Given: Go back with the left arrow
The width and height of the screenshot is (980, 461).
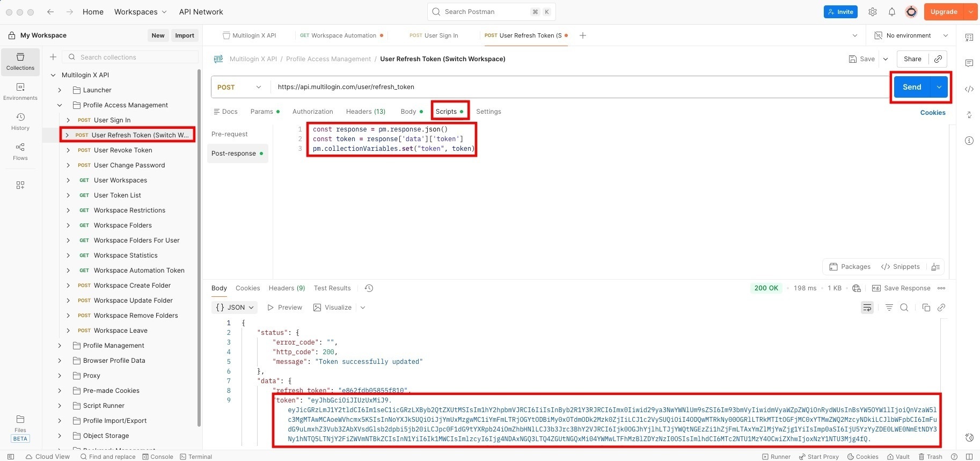Looking at the screenshot, I should pyautogui.click(x=50, y=12).
